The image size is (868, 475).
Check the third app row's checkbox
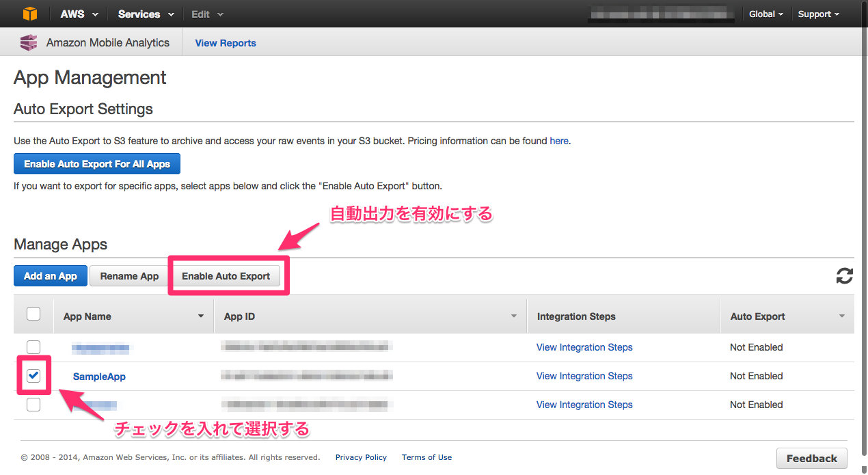pyautogui.click(x=33, y=404)
